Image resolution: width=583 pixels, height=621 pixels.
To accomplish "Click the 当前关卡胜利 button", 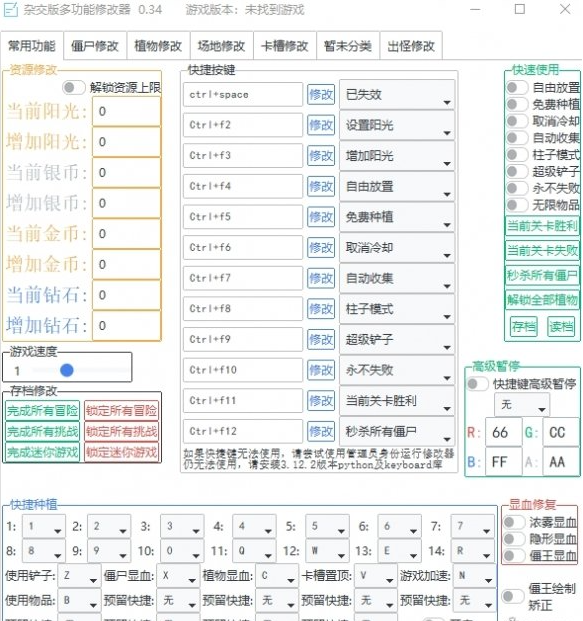I will [x=542, y=226].
